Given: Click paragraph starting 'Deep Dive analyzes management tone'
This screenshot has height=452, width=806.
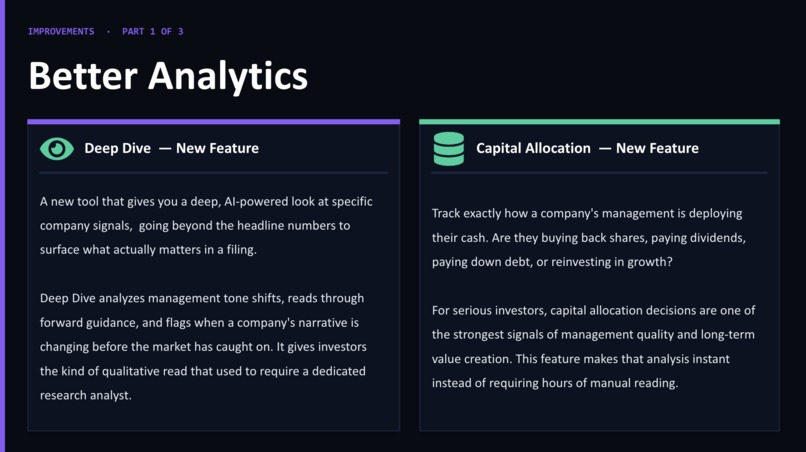Looking at the screenshot, I should tap(204, 347).
